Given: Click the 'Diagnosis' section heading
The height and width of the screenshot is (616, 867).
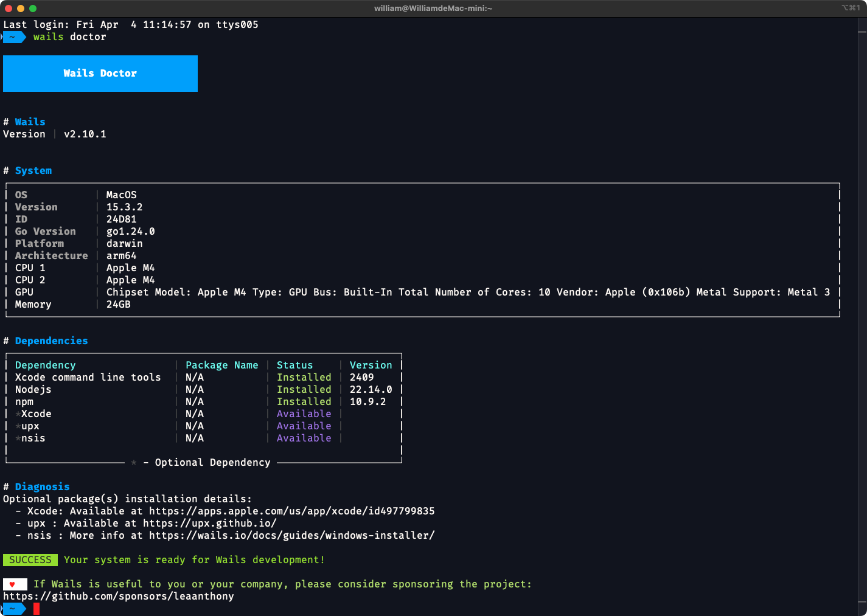Looking at the screenshot, I should [43, 487].
